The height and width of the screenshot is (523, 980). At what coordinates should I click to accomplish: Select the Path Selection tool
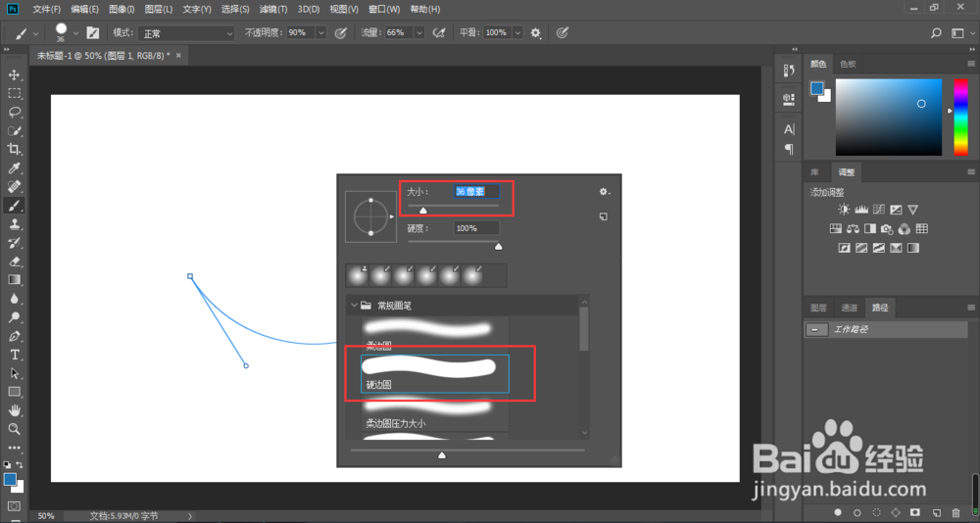click(15, 374)
